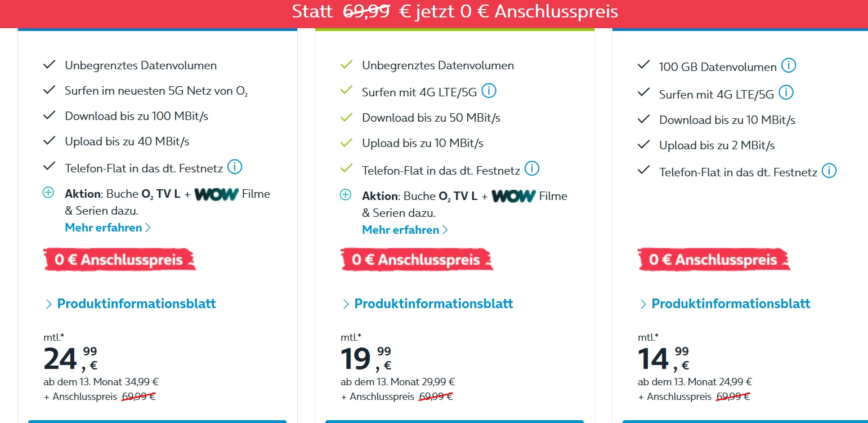Click plus icon by middle plan's Aktion
The width and height of the screenshot is (868, 423).
(346, 195)
